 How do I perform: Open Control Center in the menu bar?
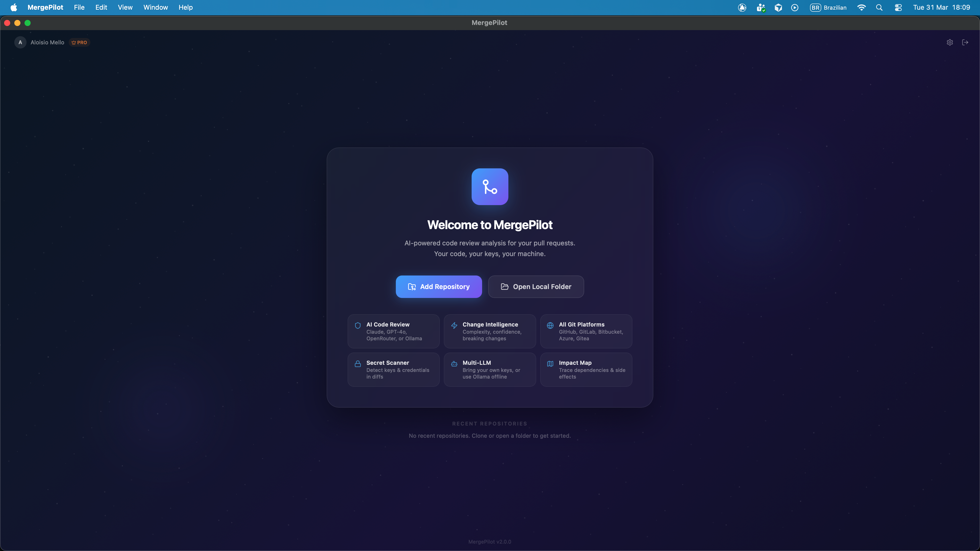(898, 7)
